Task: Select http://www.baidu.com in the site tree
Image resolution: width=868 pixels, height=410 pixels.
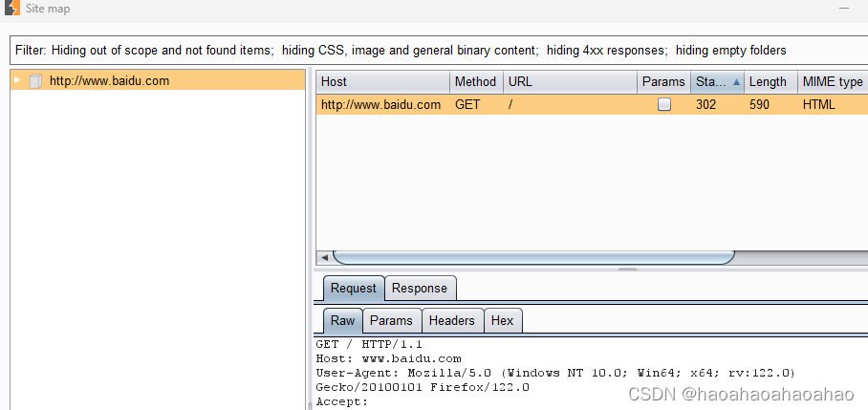Action: 109,81
